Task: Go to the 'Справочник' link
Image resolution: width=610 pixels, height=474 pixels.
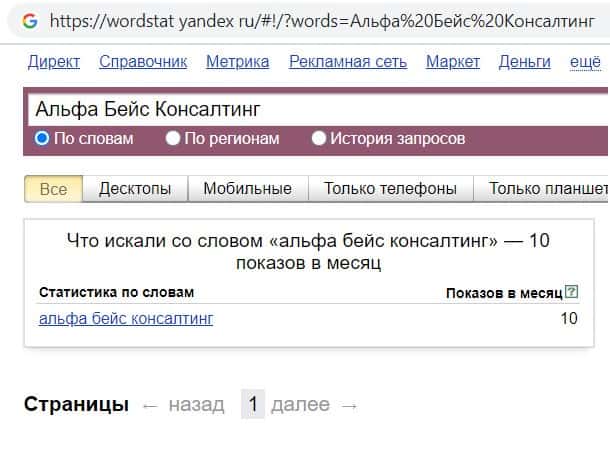Action: [143, 62]
